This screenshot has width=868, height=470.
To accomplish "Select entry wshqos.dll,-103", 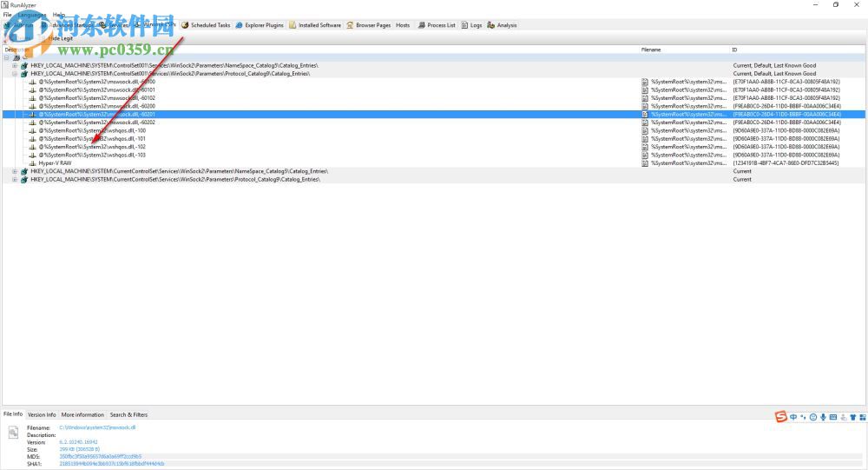I will pos(92,156).
